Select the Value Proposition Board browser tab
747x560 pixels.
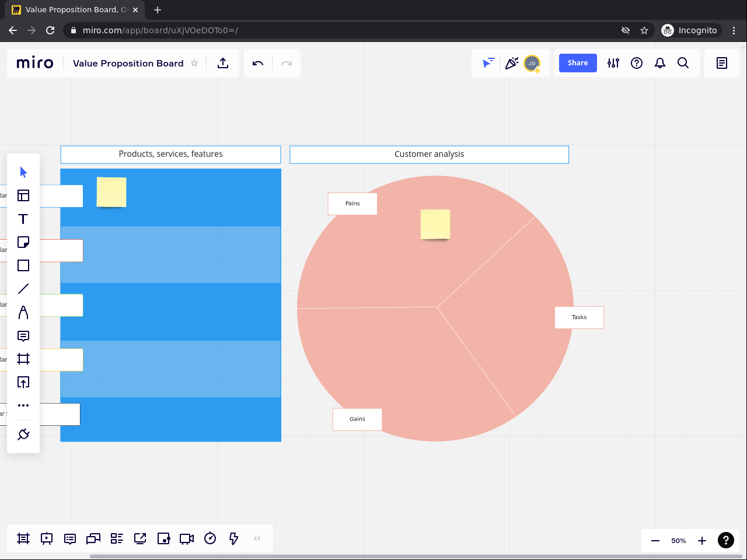75,10
